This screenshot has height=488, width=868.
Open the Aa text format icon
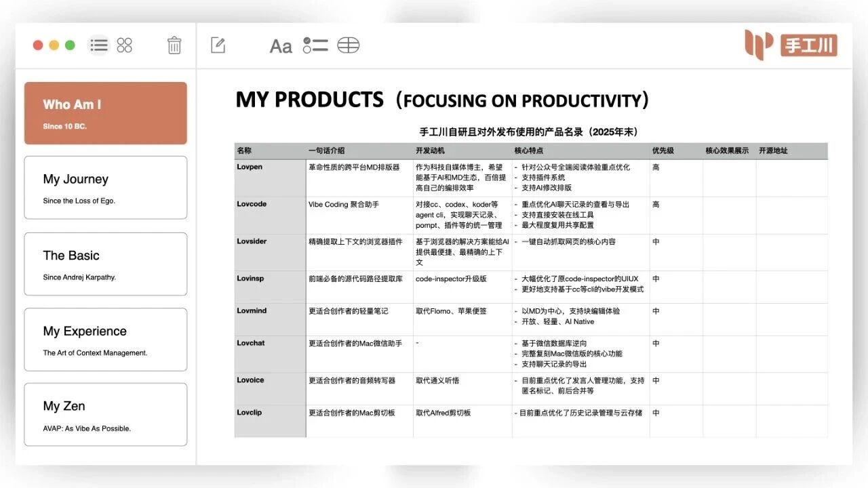[x=281, y=46]
